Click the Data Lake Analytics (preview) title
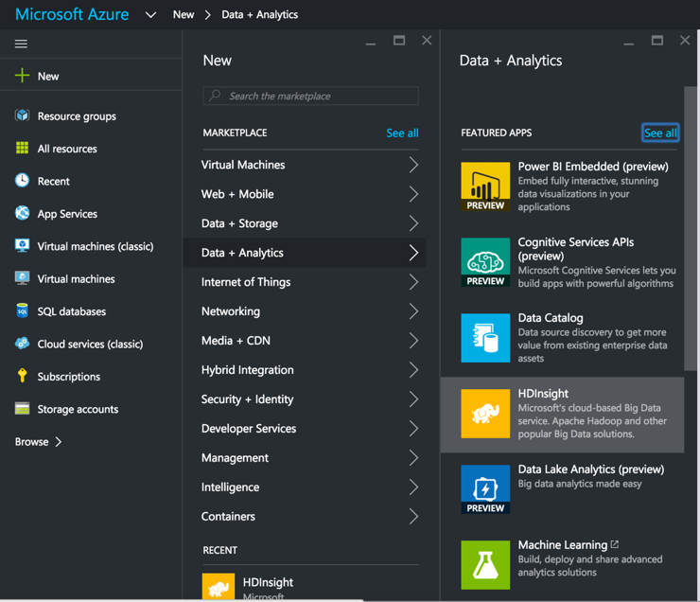Image resolution: width=700 pixels, height=602 pixels. [x=590, y=469]
